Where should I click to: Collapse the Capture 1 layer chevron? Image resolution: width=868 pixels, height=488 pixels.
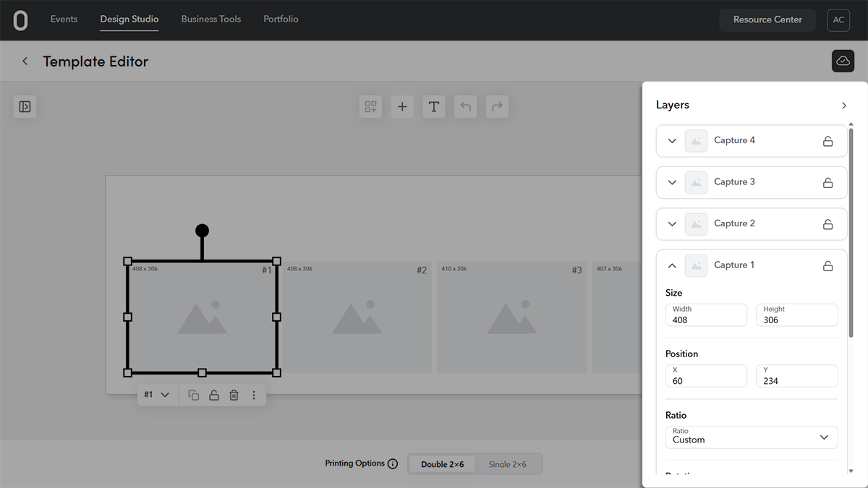click(672, 265)
